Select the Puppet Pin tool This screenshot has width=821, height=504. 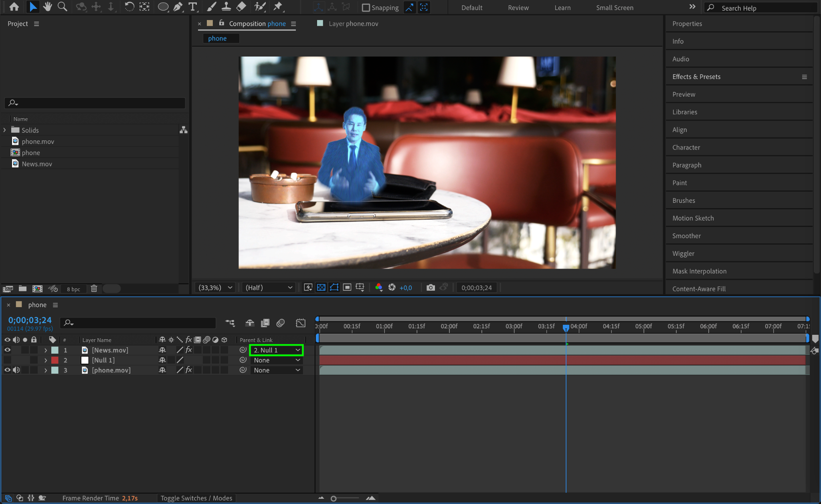click(x=277, y=7)
